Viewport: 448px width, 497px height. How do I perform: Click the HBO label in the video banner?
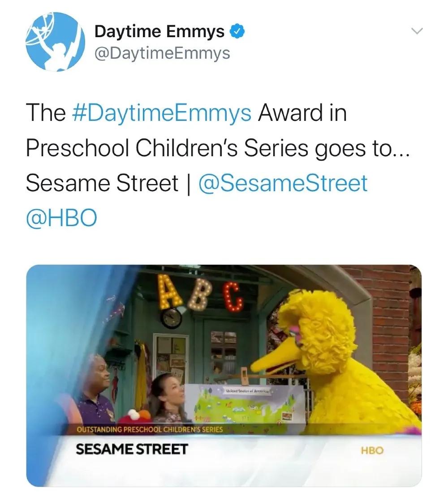[372, 450]
